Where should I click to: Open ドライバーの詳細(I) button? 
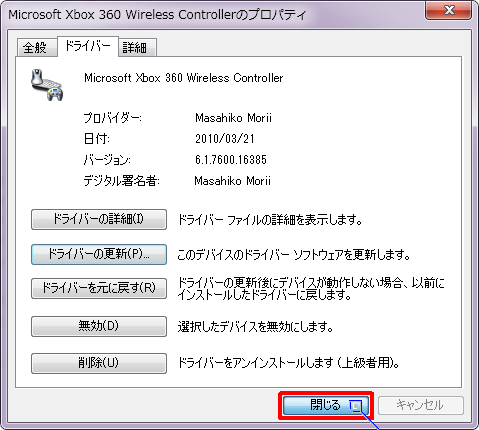pos(99,219)
